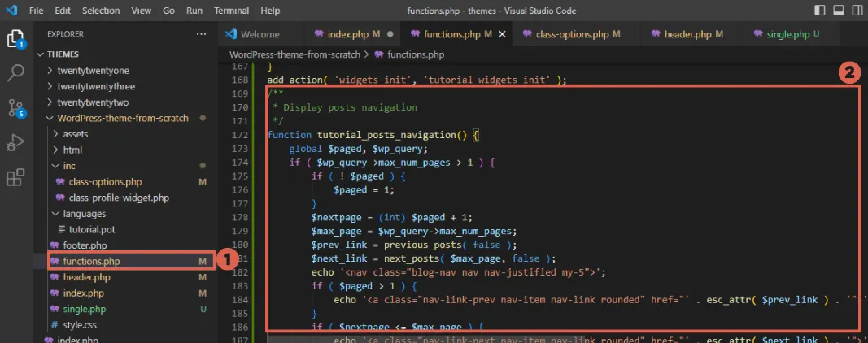Click 'tutorial_posts_navigation' function name
This screenshot has width=868, height=343.
pos(386,135)
